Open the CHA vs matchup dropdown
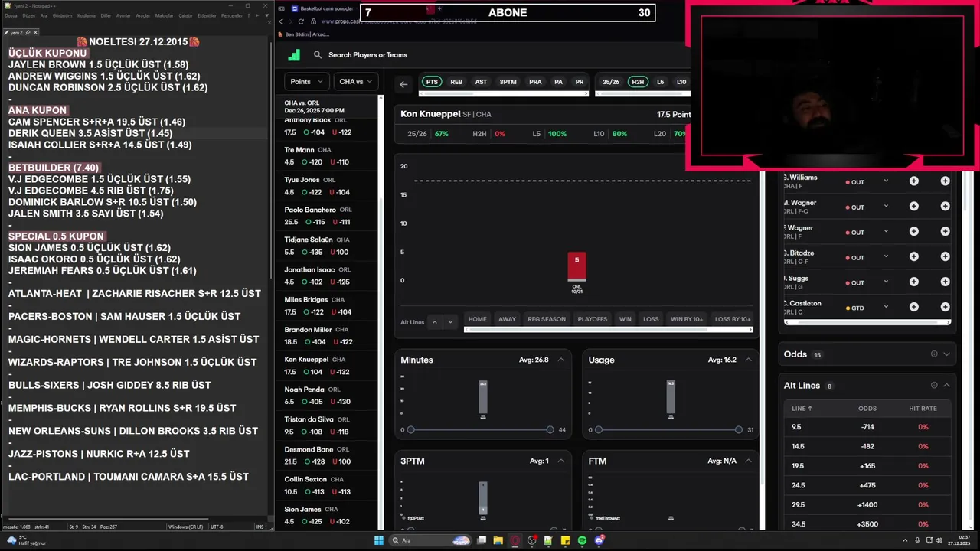Viewport: 980px width, 551px height. tap(356, 82)
